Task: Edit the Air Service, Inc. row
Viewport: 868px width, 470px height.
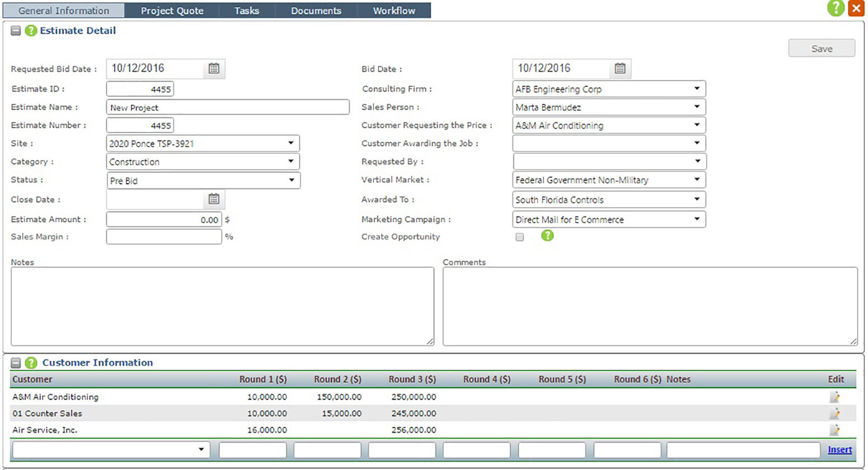Action: point(834,430)
